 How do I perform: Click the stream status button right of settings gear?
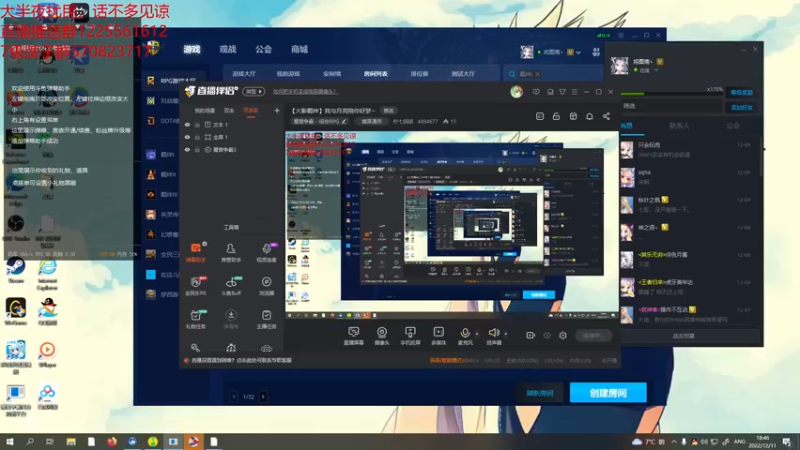click(593, 335)
